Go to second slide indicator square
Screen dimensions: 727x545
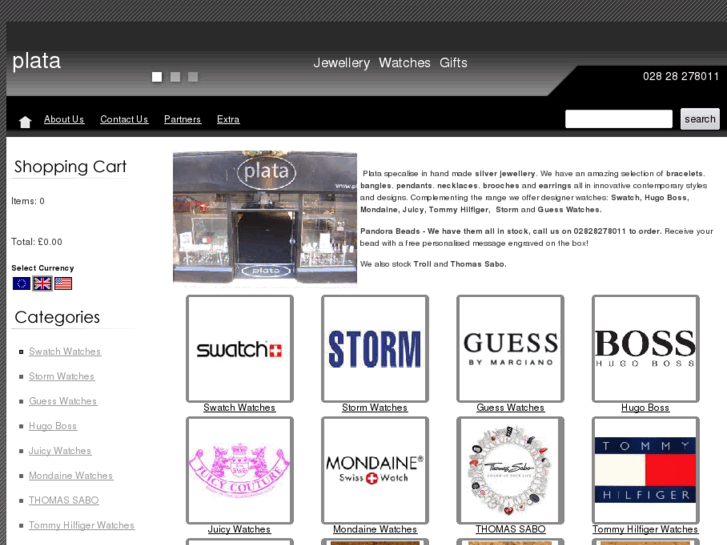point(175,77)
